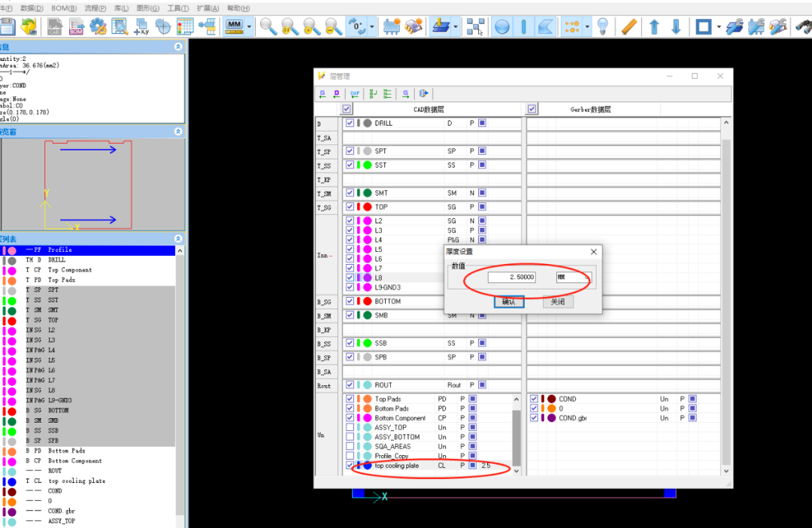Screen dimensions: 812x528
Task: Click the zoom magnifier toolbar icon
Action: 268,26
